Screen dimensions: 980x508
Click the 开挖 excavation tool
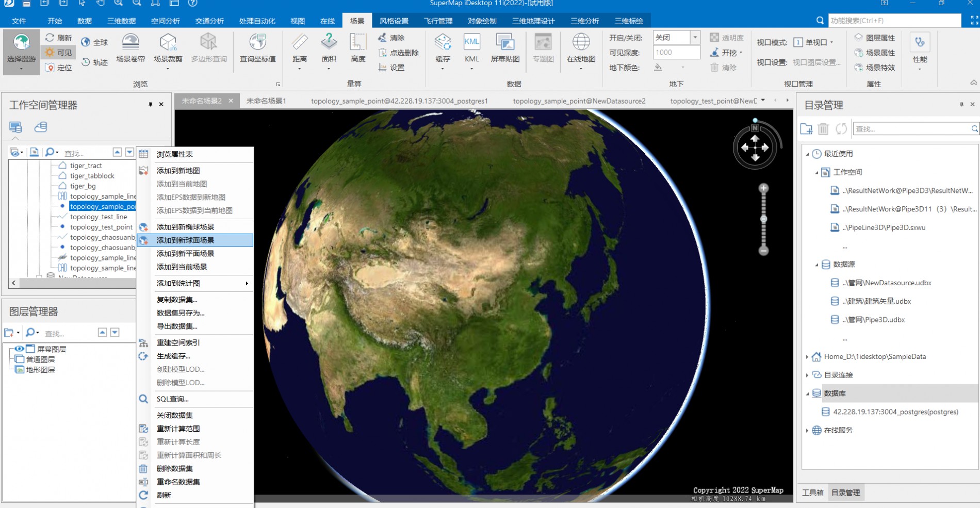[726, 53]
